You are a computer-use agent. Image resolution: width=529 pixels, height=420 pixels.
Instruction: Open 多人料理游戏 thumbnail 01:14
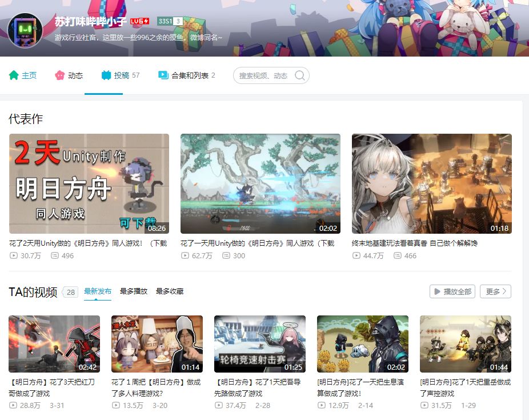point(157,344)
